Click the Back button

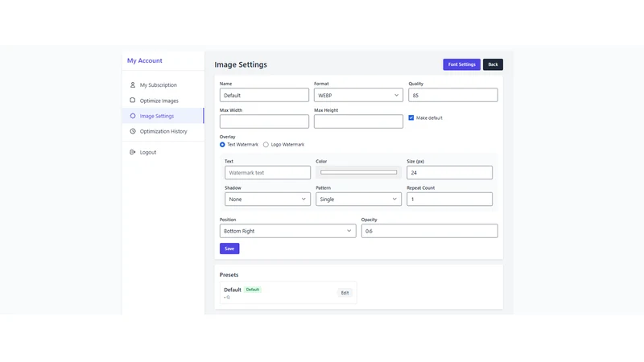(493, 64)
